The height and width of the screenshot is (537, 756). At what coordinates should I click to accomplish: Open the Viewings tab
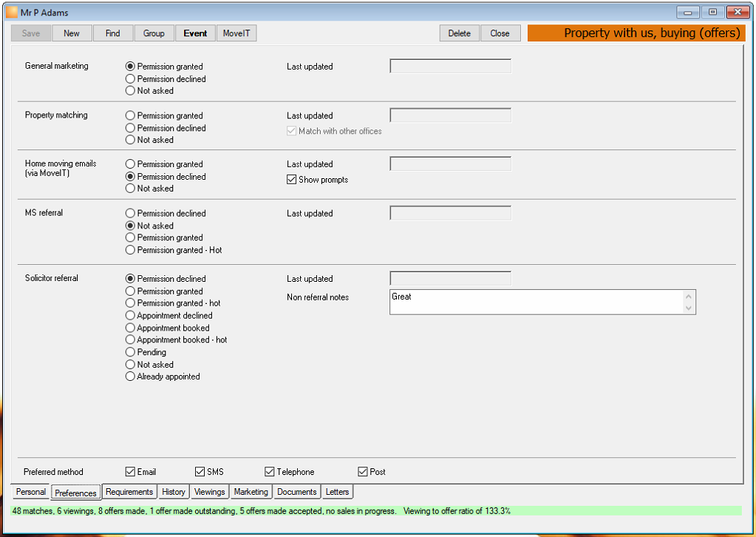(x=209, y=492)
